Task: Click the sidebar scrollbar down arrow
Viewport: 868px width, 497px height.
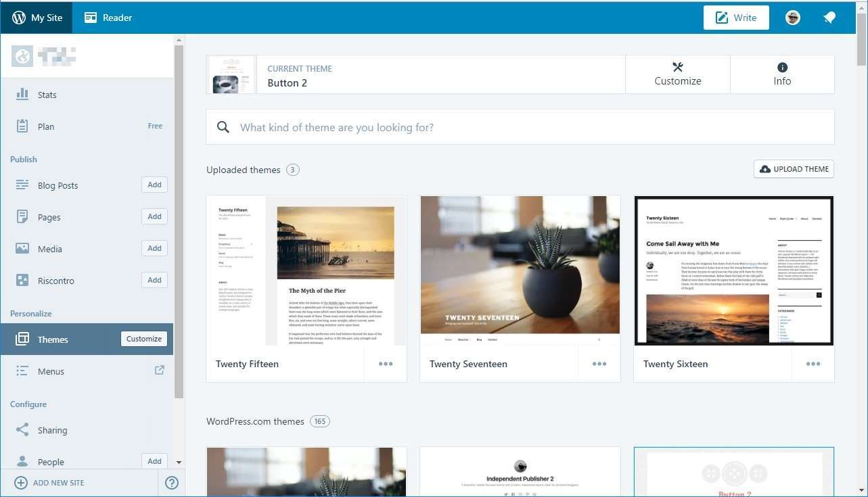Action: click(179, 463)
